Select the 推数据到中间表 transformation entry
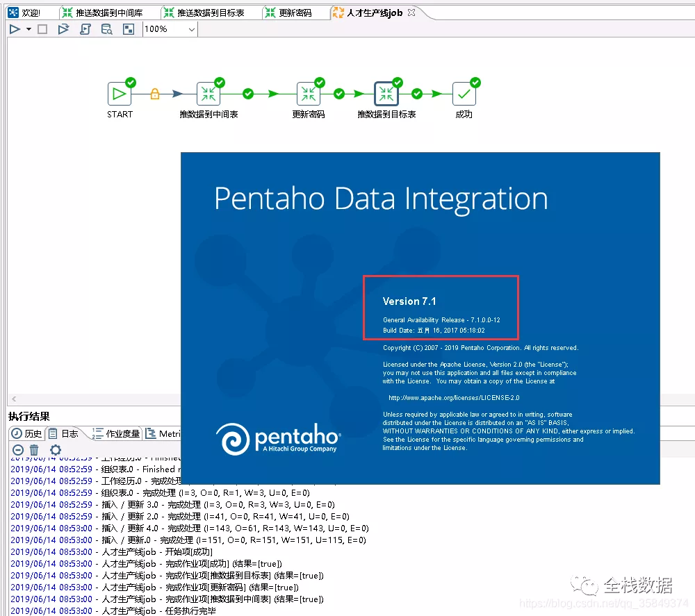The height and width of the screenshot is (616, 695). tap(208, 94)
